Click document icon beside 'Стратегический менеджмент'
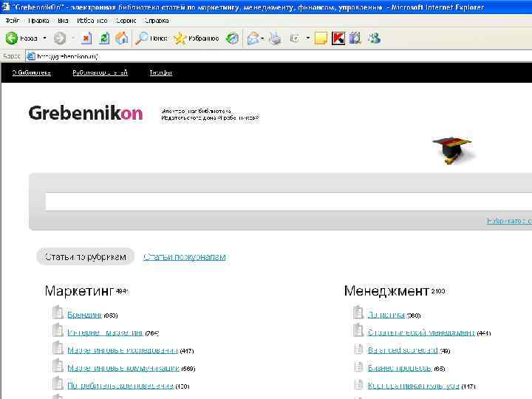This screenshot has width=532, height=399. (x=358, y=330)
